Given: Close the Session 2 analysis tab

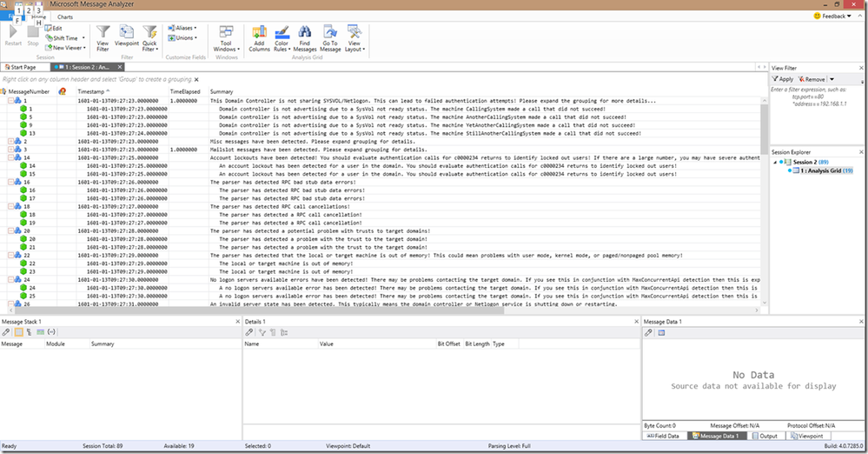Looking at the screenshot, I should coord(119,67).
